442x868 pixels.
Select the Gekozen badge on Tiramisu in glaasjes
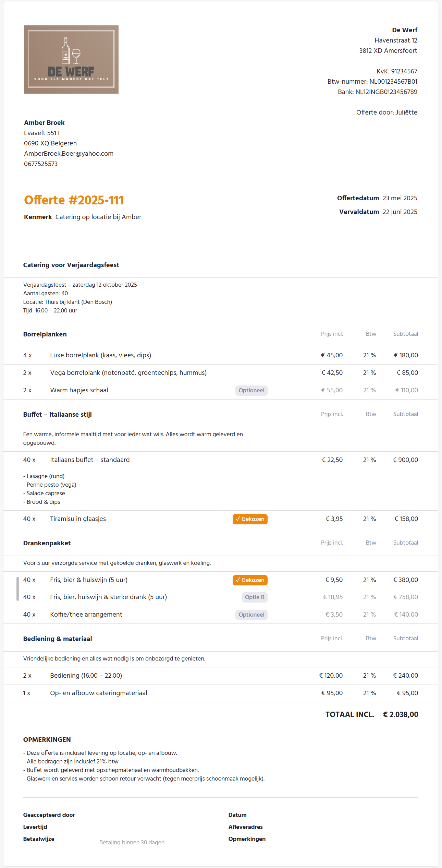[250, 519]
